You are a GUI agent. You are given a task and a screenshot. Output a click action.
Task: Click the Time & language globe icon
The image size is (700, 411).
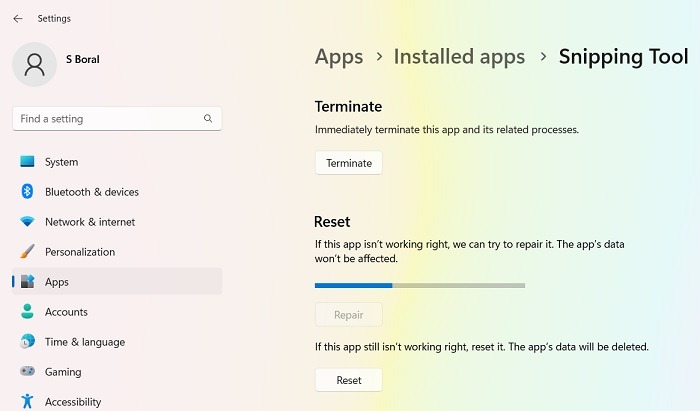click(27, 341)
